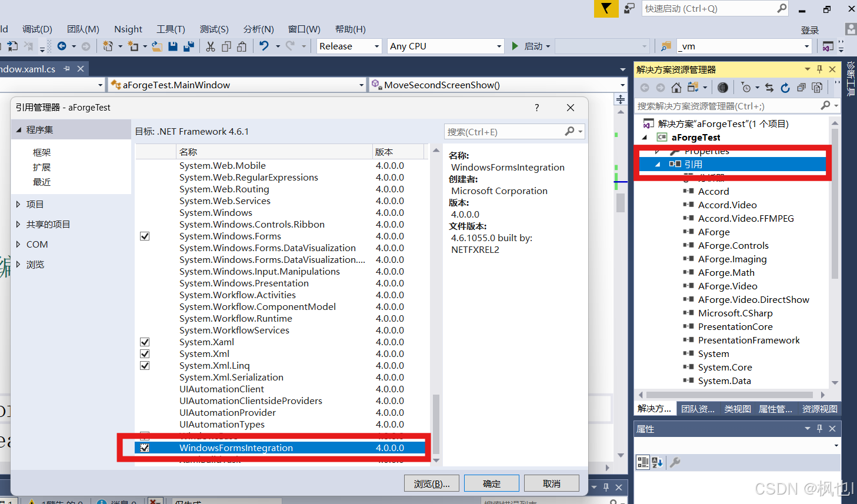The image size is (857, 504).
Task: Click the solution/folder view switch icon
Action: coord(693,88)
